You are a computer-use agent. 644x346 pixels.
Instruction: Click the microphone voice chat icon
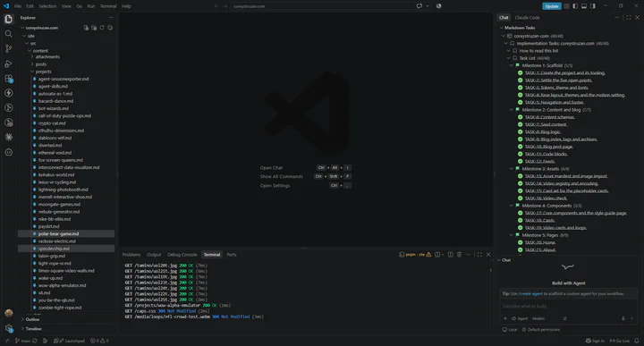(623, 318)
